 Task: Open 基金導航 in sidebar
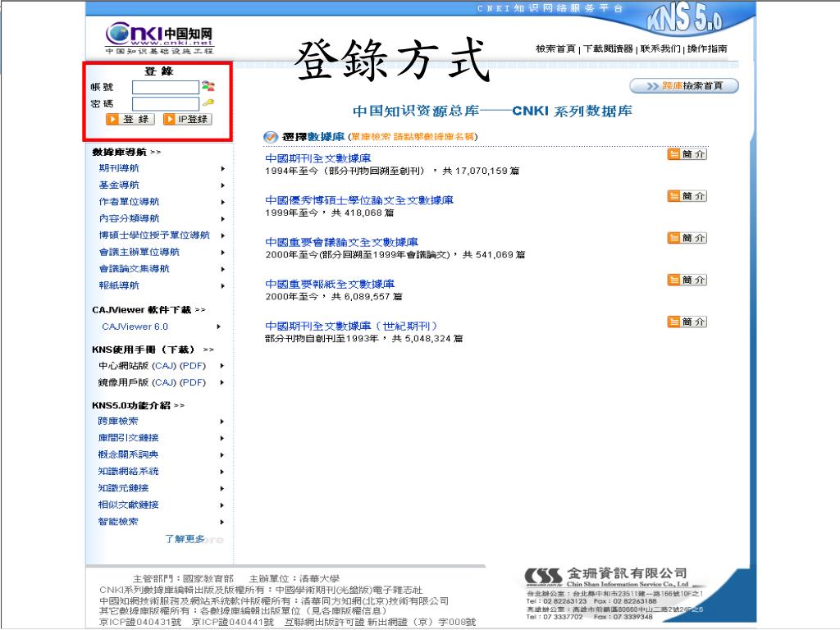point(119,185)
